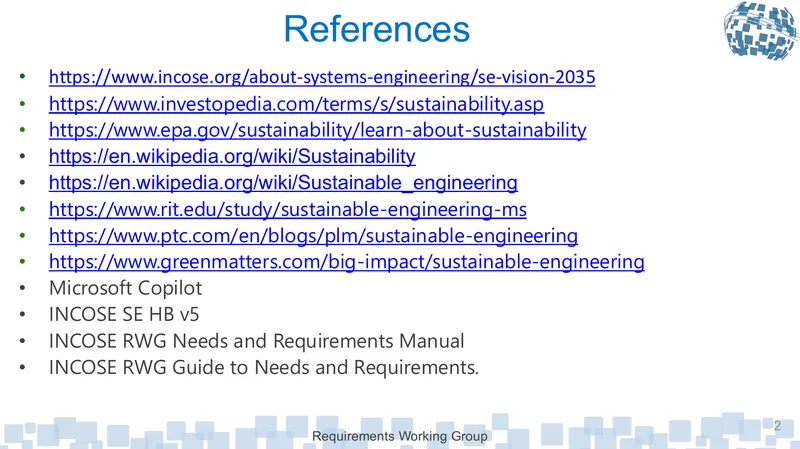This screenshot has height=449, width=800.
Task: Open the rit.edu sustainable-engineering-ms link
Action: (288, 209)
